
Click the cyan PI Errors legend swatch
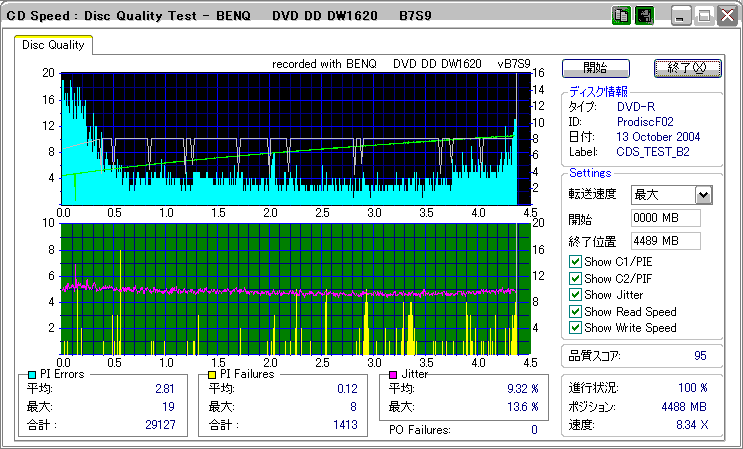click(32, 374)
